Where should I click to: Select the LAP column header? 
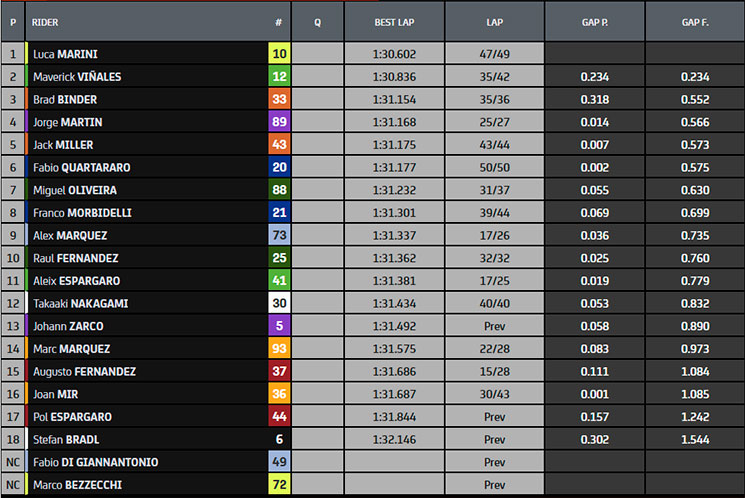pos(495,22)
